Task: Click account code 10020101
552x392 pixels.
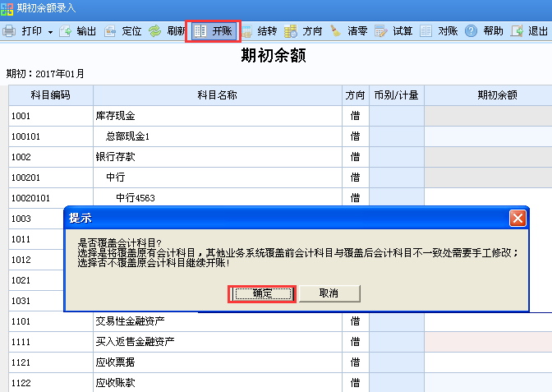Action: (x=30, y=198)
